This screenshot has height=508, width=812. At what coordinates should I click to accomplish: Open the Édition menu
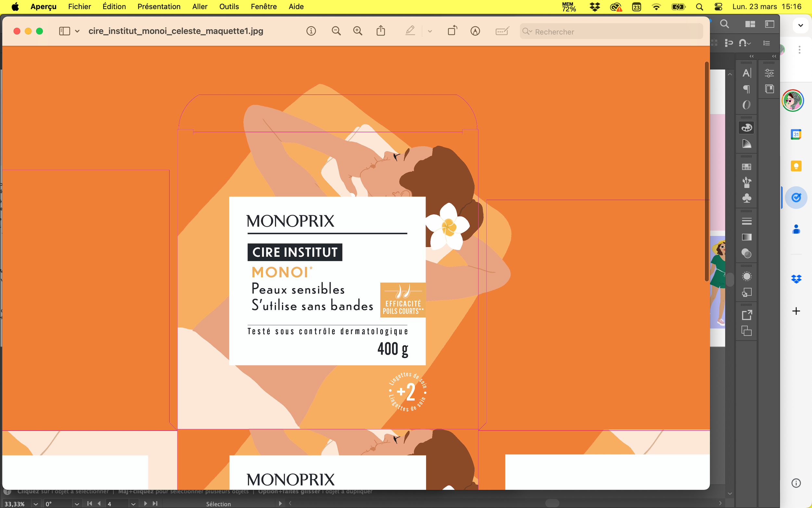114,7
